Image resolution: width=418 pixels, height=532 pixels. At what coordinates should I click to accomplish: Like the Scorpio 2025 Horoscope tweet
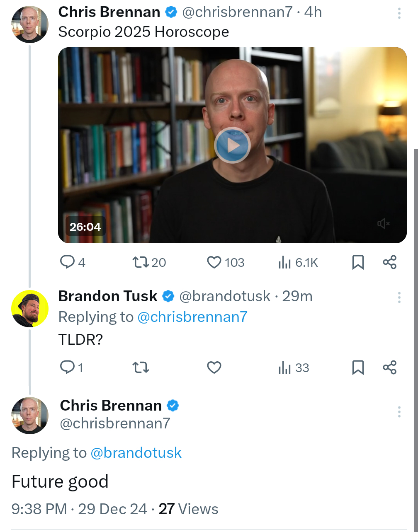coord(214,262)
